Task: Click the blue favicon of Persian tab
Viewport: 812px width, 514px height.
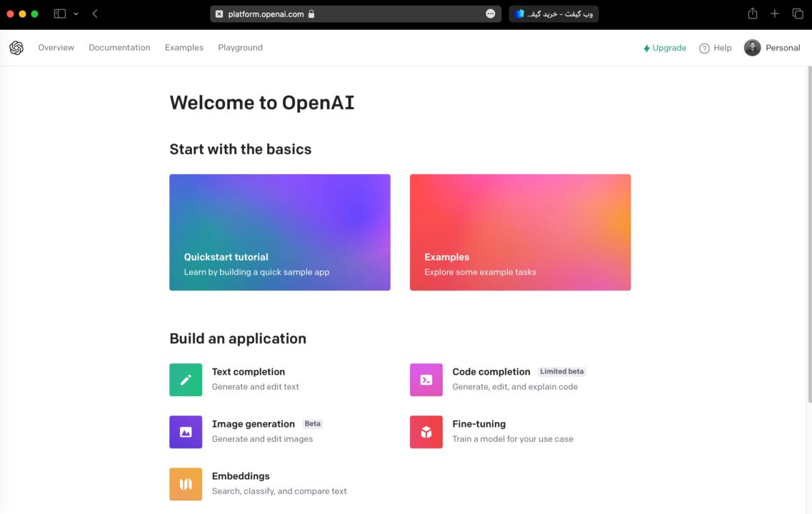Action: (519, 14)
